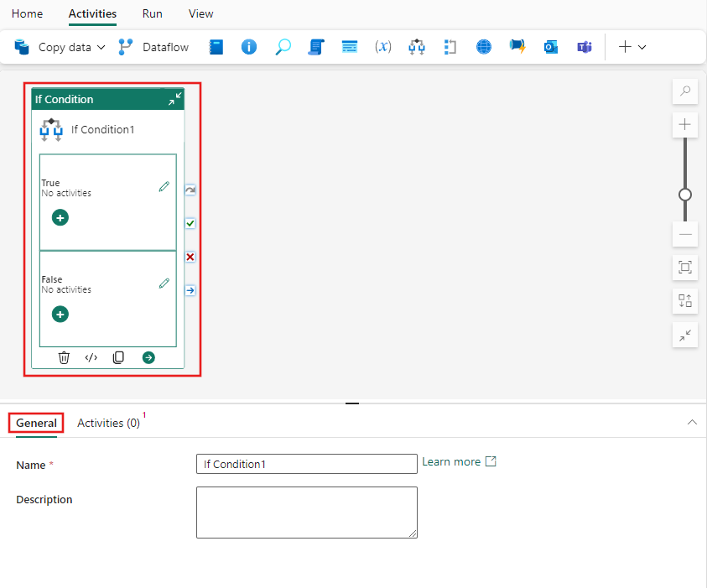The height and width of the screenshot is (588, 707).
Task: Add an activity inside the True branch
Action: point(59,217)
